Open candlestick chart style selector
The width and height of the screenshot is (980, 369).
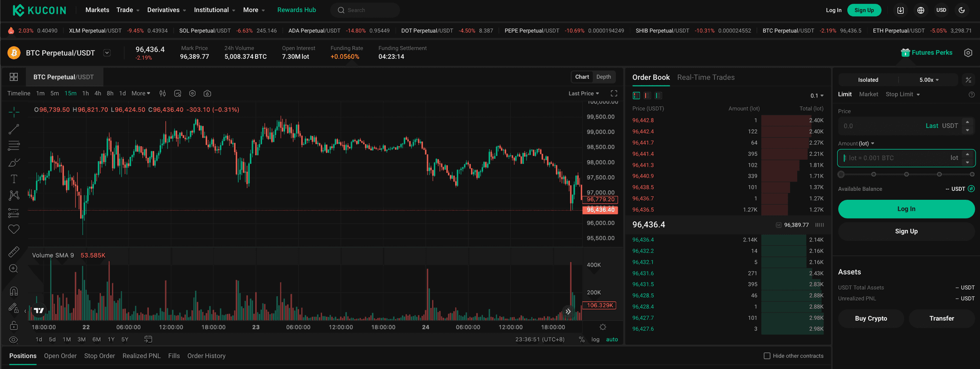163,94
